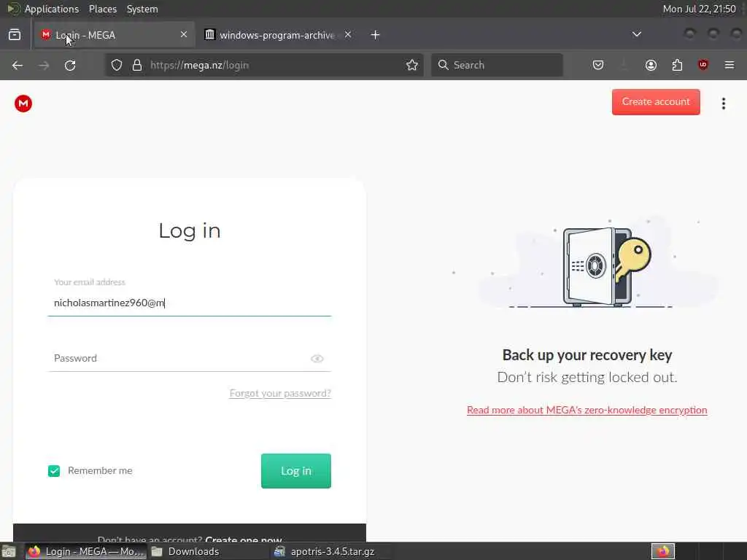Click the Create account button

656,102
